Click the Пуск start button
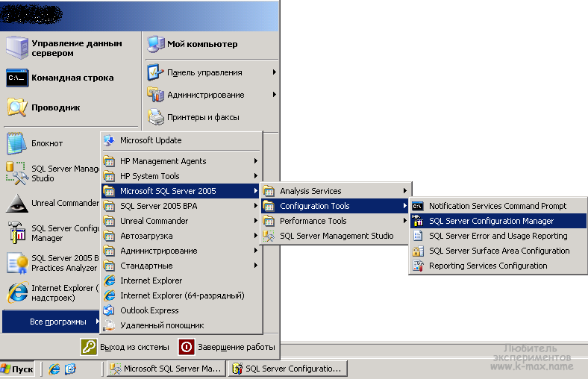The height and width of the screenshot is (379, 588). [17, 369]
